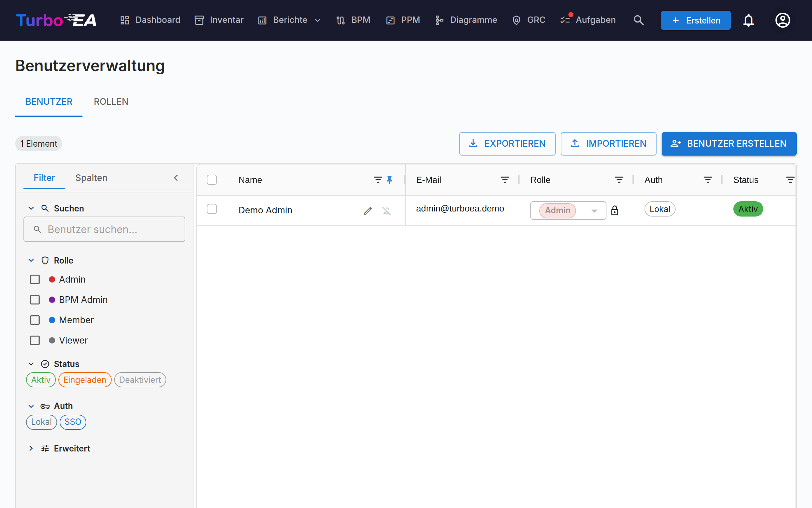
Task: Open the Status column filter menu icon
Action: [790, 180]
